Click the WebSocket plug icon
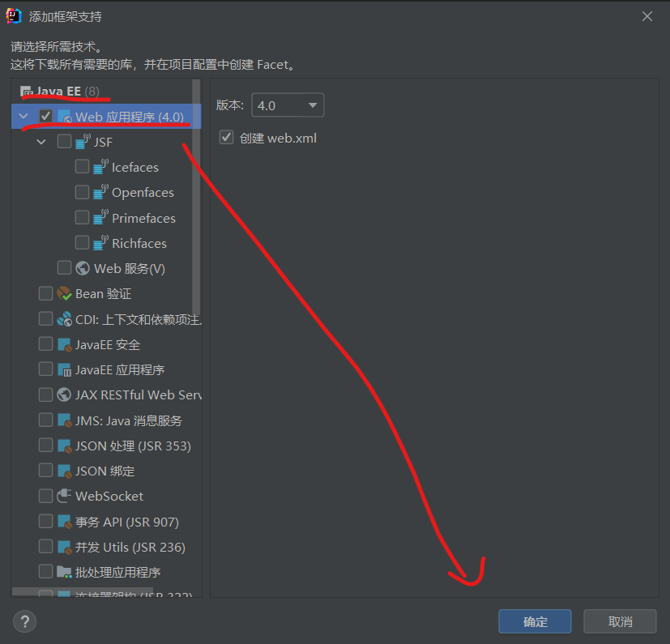The image size is (670, 644). [64, 496]
